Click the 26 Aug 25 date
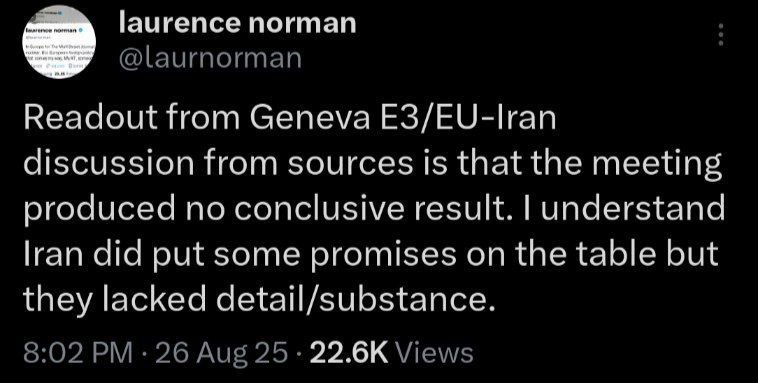This screenshot has width=758, height=383. [x=220, y=353]
